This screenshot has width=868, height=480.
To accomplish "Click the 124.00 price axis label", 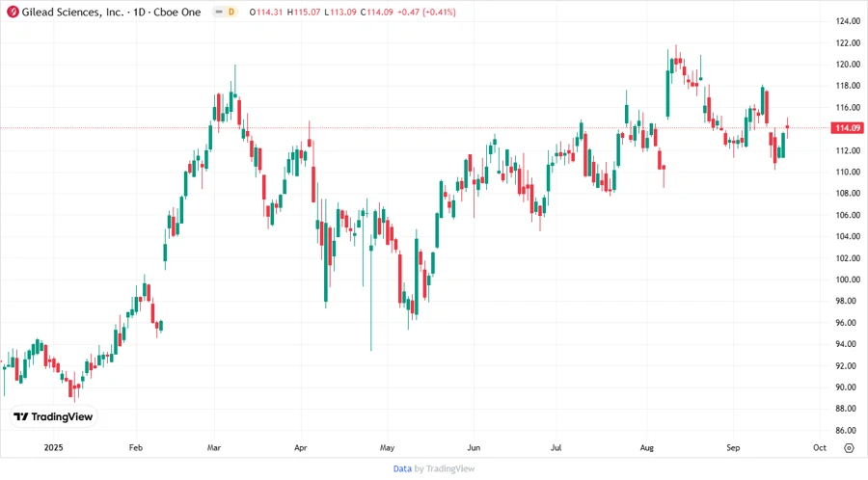I will [x=848, y=21].
